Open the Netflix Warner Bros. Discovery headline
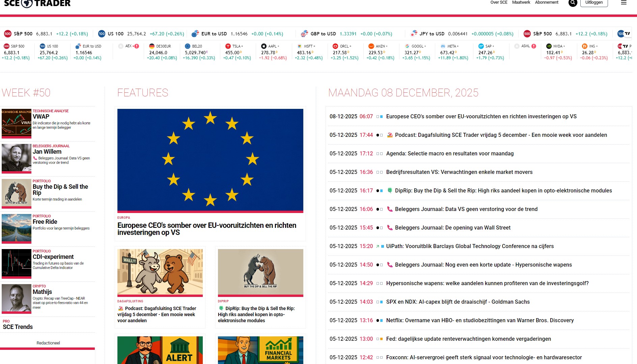The width and height of the screenshot is (637, 364). [x=480, y=321]
